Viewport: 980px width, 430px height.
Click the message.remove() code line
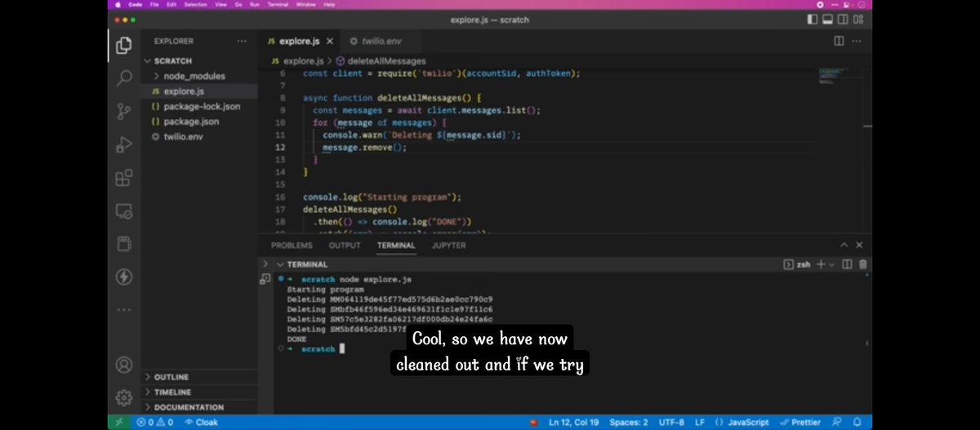364,148
